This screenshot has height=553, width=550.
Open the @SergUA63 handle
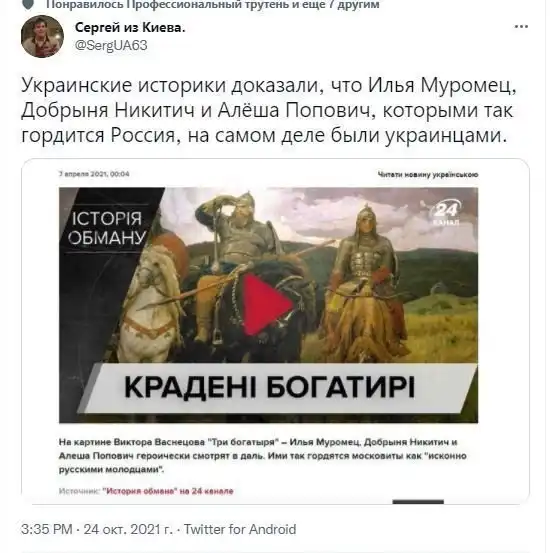point(111,45)
